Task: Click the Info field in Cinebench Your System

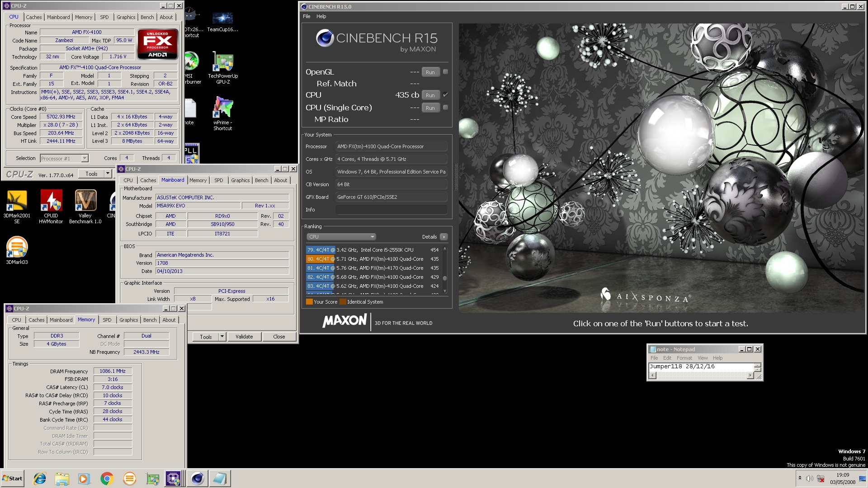Action: click(x=392, y=210)
